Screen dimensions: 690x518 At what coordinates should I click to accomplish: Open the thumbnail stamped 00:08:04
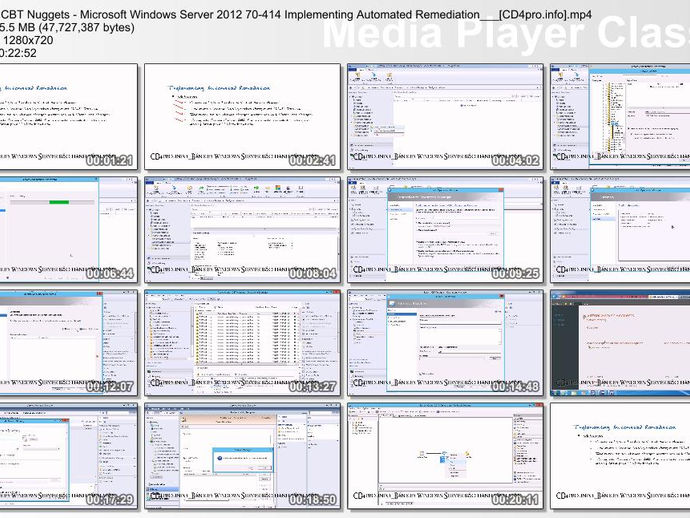tap(242, 230)
